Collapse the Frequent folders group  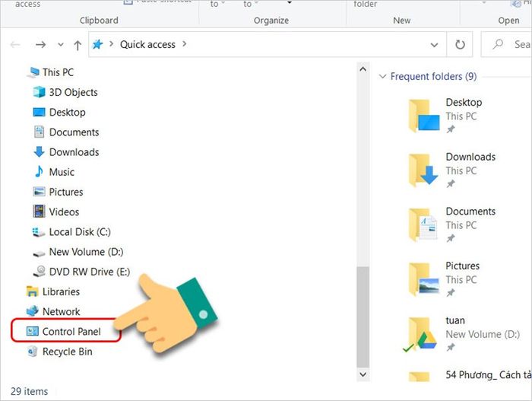[382, 76]
